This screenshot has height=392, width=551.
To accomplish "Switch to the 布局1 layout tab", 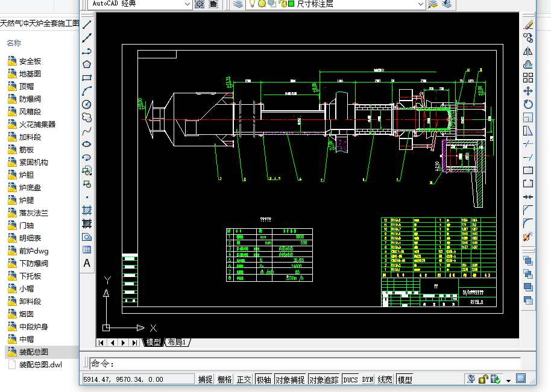I will (177, 343).
